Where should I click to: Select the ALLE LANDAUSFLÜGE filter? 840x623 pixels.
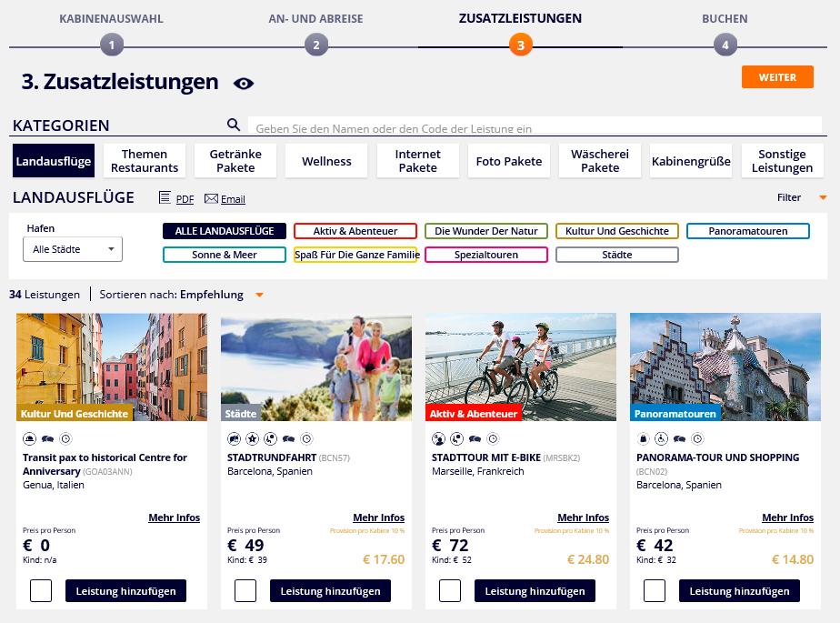pyautogui.click(x=225, y=231)
